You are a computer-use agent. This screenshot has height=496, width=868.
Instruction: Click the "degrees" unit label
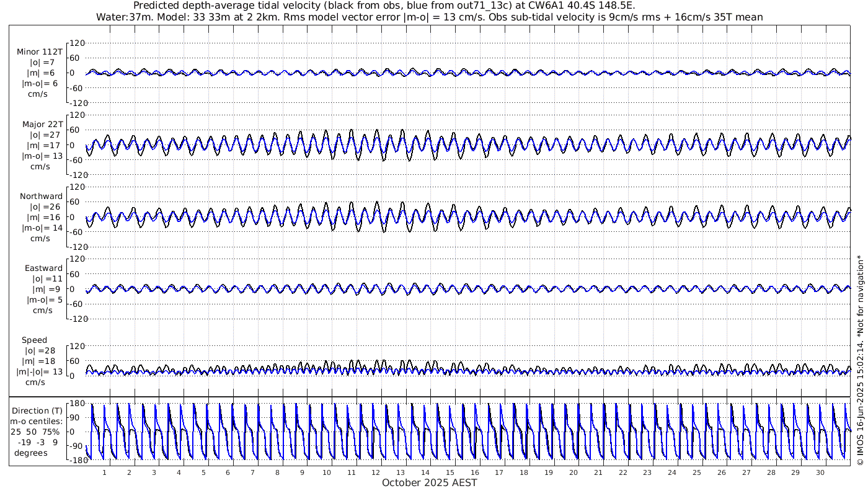31,453
